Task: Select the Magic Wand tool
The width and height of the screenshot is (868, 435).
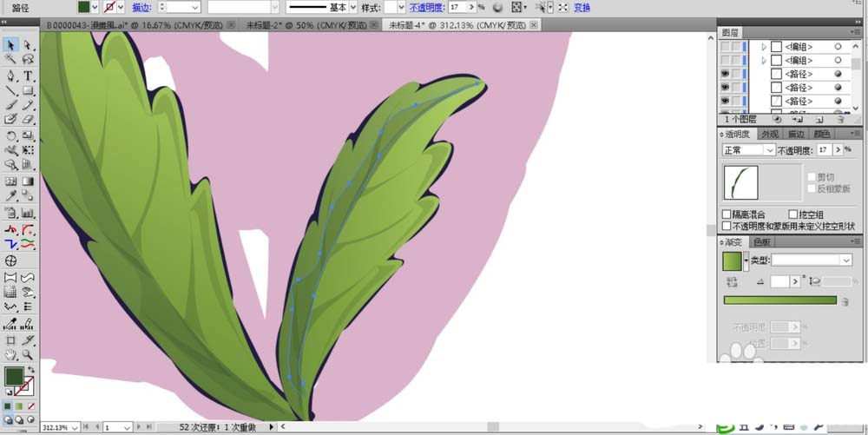Action: 10,59
